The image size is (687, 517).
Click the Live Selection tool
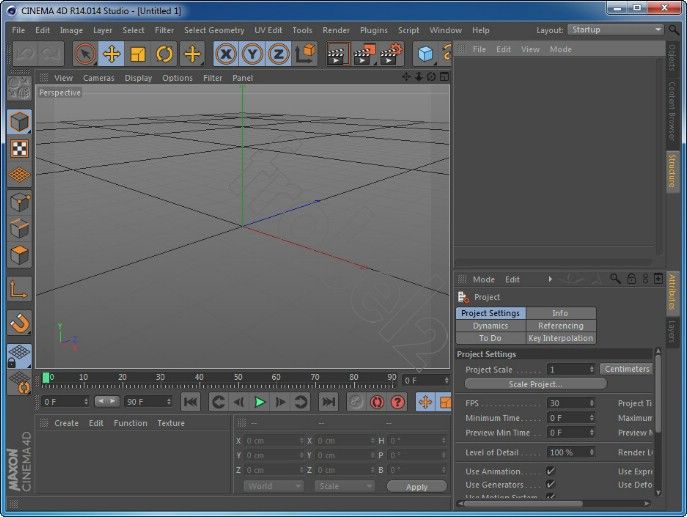[86, 54]
